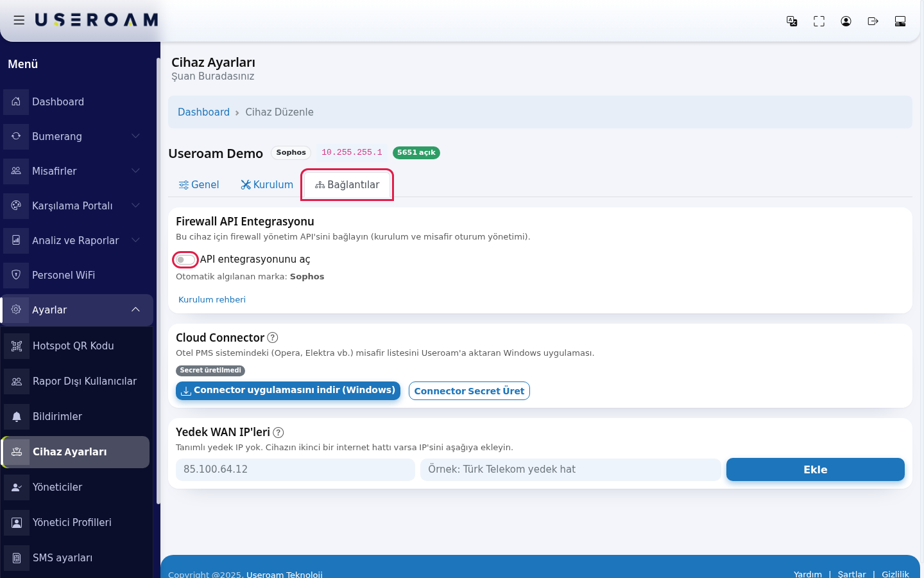Open Yöneticiler menu item
This screenshot has height=578, width=924.
click(76, 487)
